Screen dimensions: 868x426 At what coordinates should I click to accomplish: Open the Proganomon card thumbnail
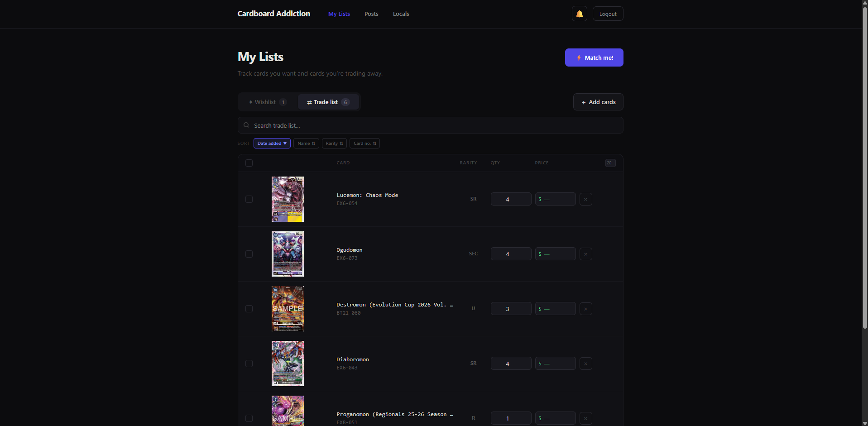click(x=288, y=411)
